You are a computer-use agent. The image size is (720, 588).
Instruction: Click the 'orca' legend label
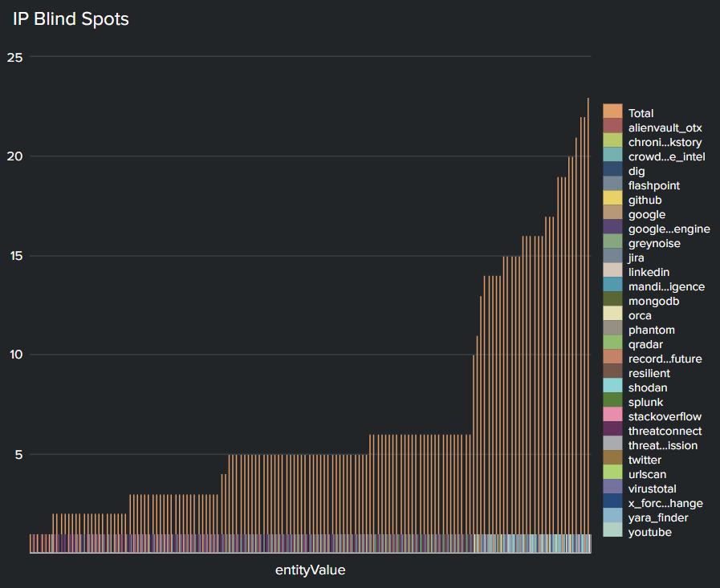click(640, 316)
